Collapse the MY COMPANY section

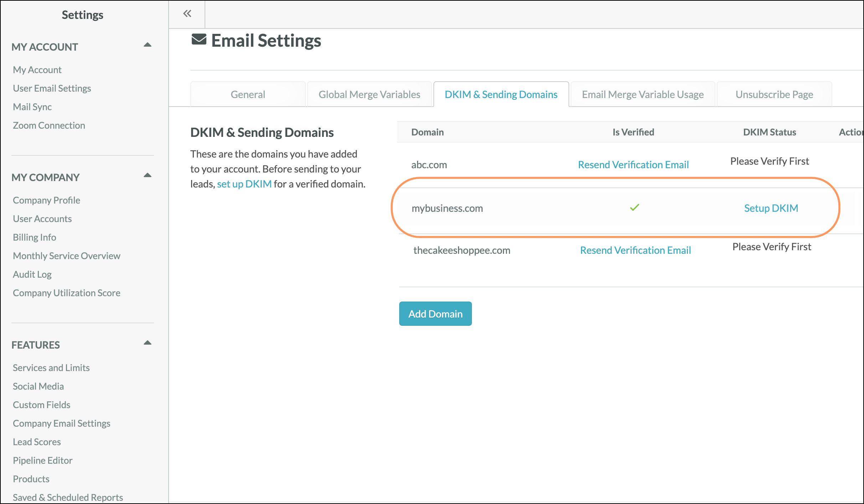tap(148, 175)
